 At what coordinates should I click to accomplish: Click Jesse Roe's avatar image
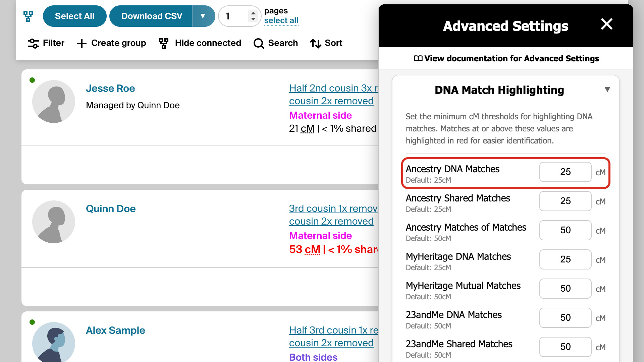click(x=54, y=102)
